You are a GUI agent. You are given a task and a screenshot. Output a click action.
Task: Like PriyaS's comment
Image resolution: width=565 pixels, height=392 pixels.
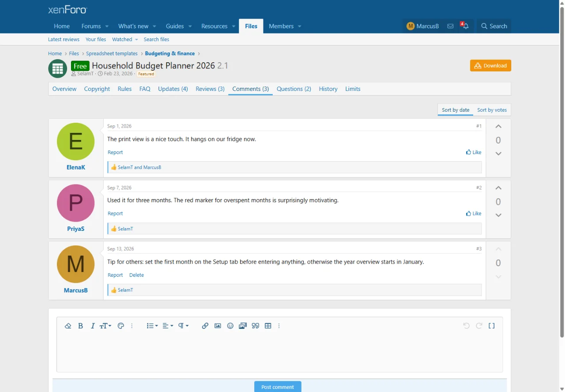point(474,214)
